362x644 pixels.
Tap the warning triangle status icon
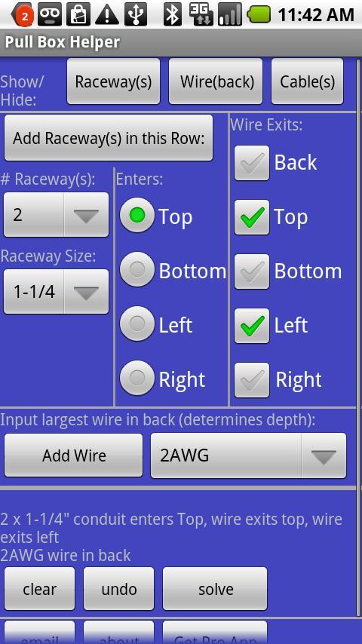click(x=107, y=15)
